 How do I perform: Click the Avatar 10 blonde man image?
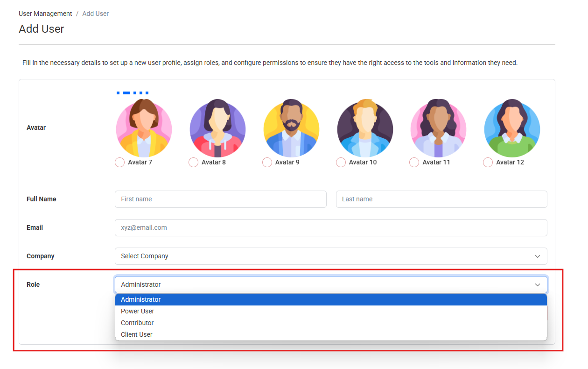[x=365, y=129]
